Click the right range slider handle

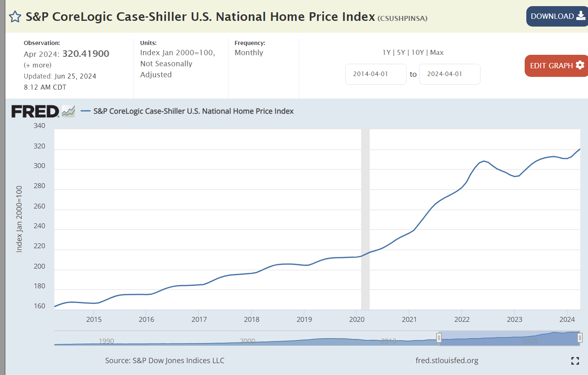click(579, 338)
